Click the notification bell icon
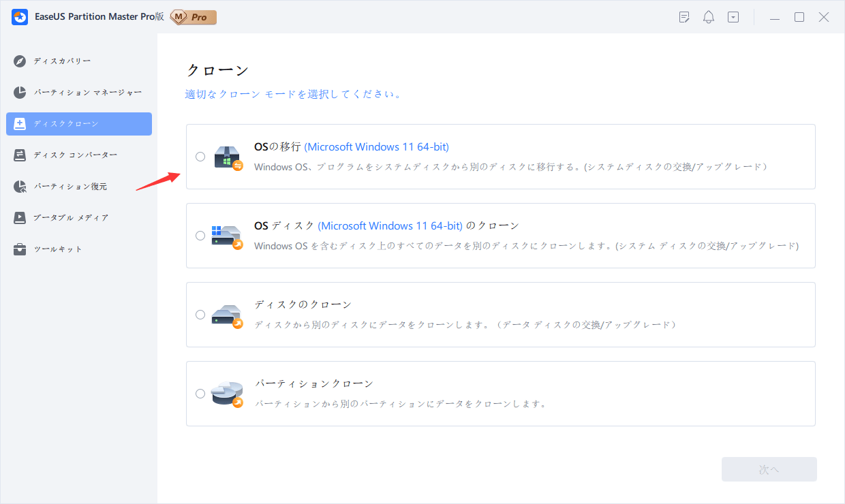Viewport: 845px width, 504px height. [708, 16]
